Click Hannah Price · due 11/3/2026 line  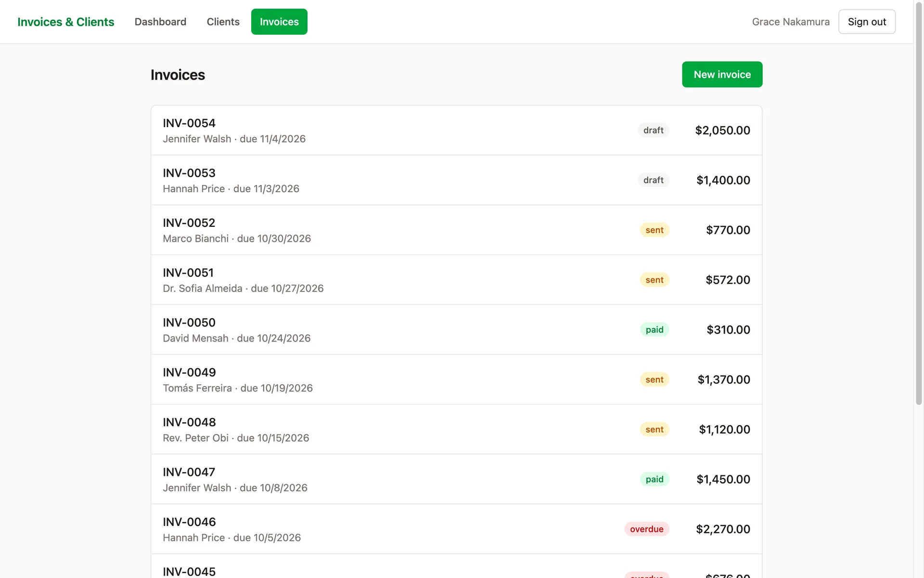[231, 189]
